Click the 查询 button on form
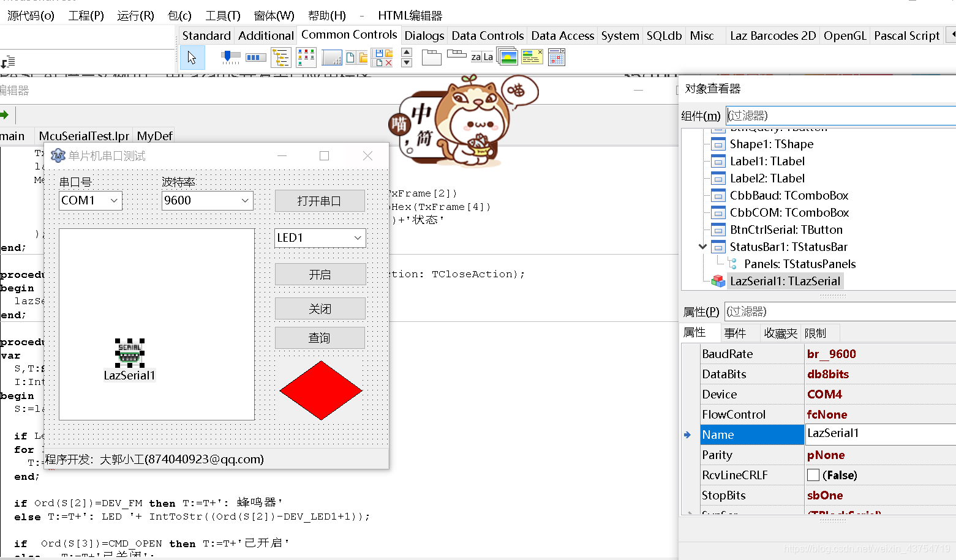This screenshot has height=560, width=956. pyautogui.click(x=320, y=338)
